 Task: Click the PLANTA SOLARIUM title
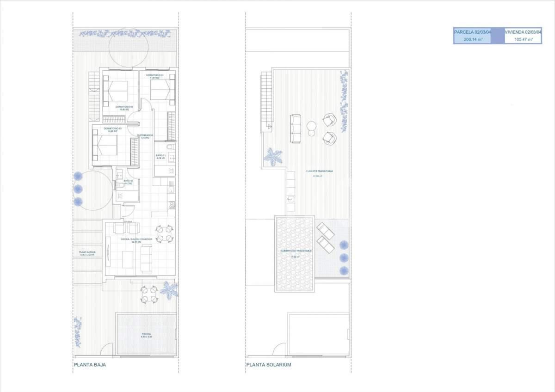click(269, 365)
